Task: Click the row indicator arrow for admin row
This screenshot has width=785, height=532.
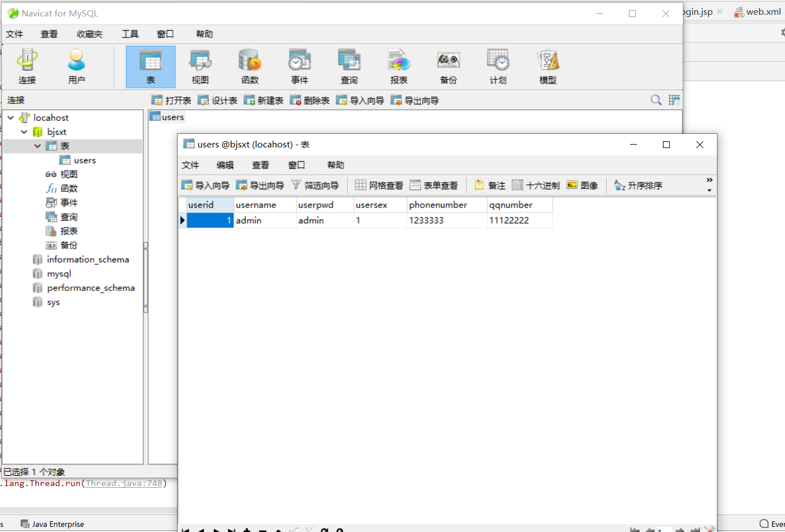Action: (x=182, y=220)
